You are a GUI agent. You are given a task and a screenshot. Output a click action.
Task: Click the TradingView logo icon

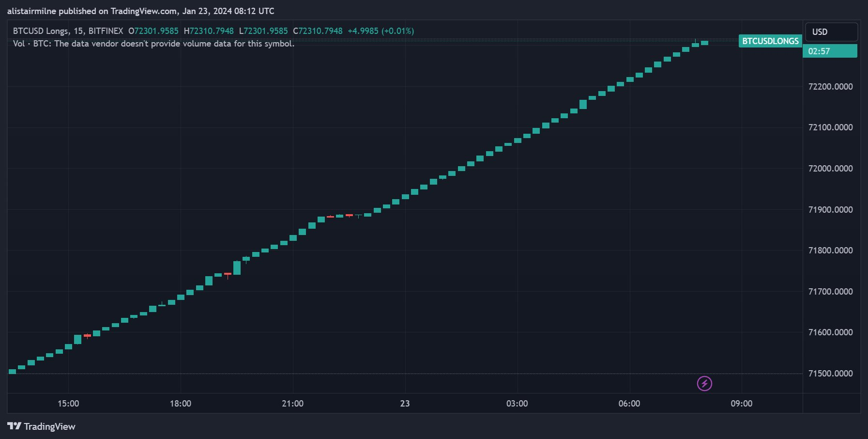click(x=15, y=426)
